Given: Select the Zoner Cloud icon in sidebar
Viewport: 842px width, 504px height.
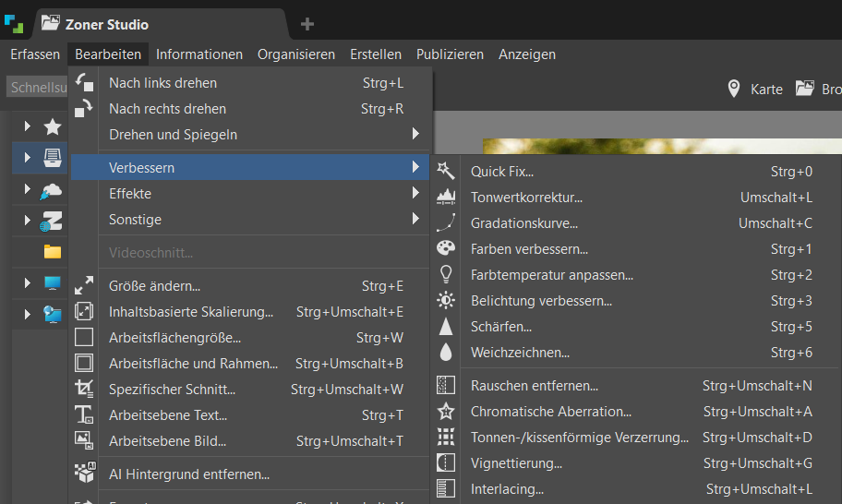Looking at the screenshot, I should 51,191.
